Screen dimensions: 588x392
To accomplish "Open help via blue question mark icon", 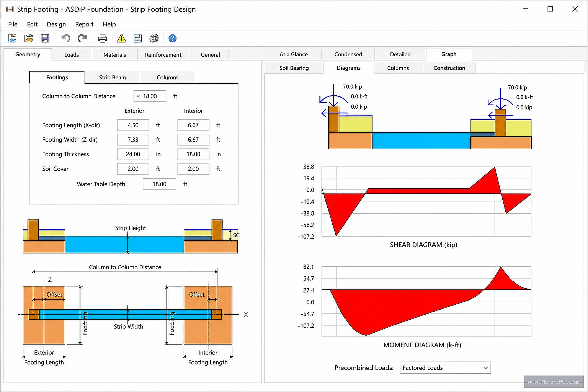I will [x=173, y=38].
